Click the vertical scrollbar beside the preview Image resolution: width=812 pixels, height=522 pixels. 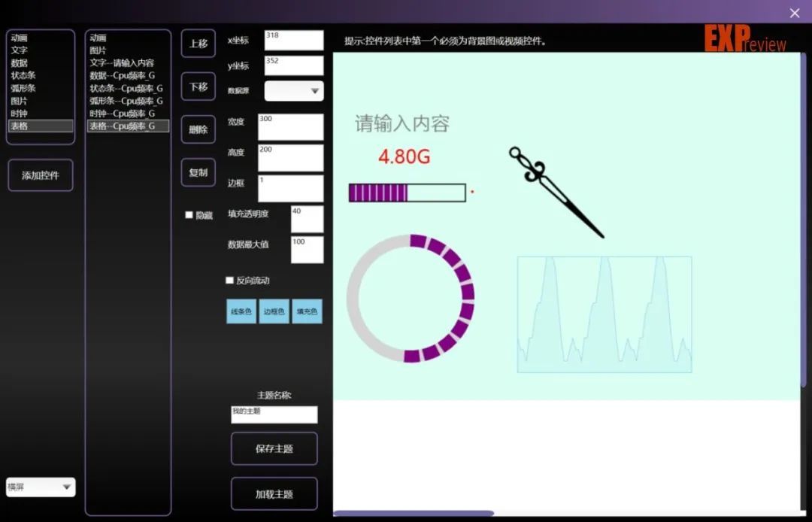click(x=804, y=220)
